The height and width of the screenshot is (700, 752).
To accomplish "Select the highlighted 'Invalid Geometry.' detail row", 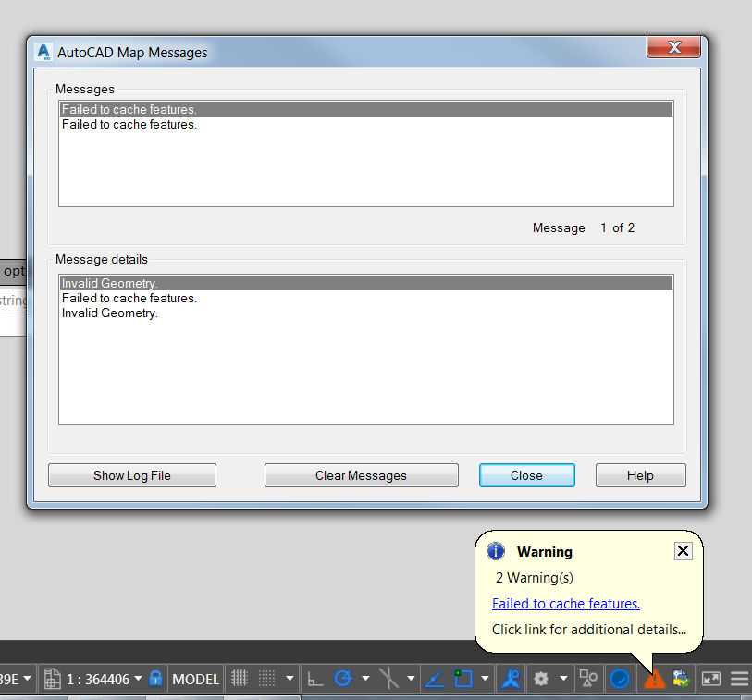I will click(366, 283).
